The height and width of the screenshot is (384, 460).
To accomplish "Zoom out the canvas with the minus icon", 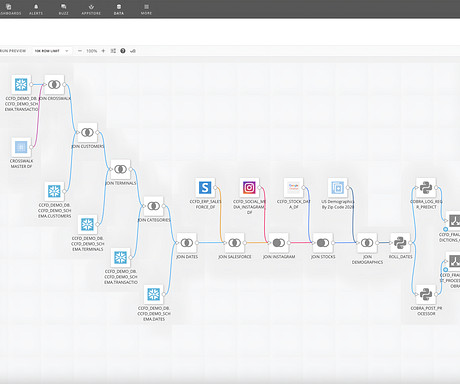I will pyautogui.click(x=80, y=51).
